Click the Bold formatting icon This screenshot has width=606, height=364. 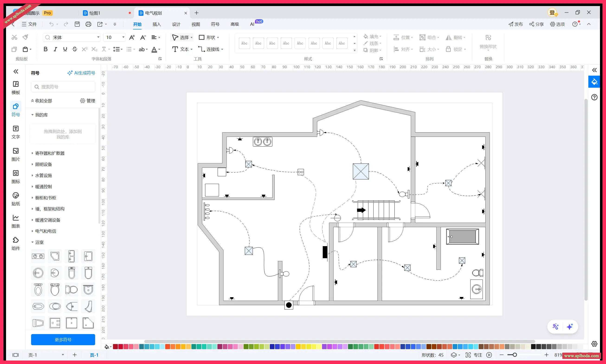click(45, 49)
